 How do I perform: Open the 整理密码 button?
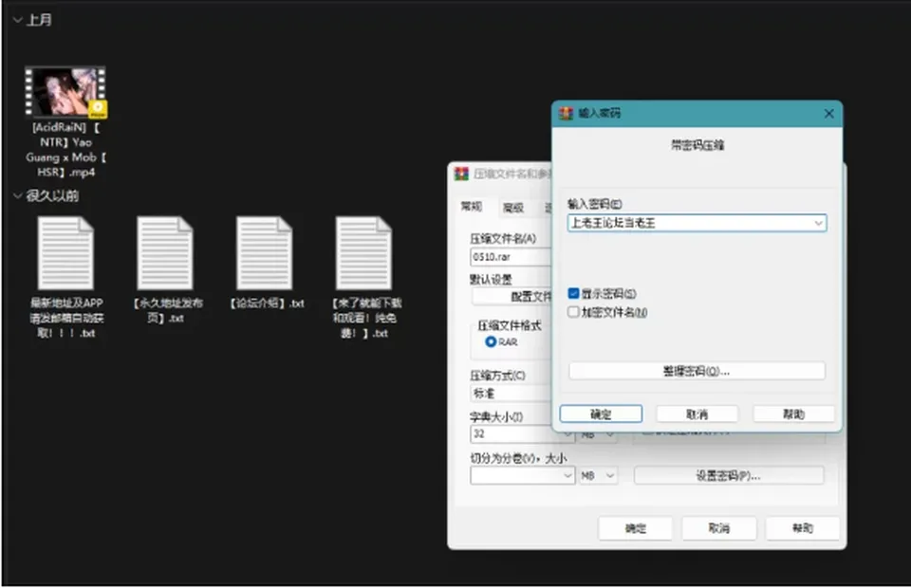tap(697, 371)
